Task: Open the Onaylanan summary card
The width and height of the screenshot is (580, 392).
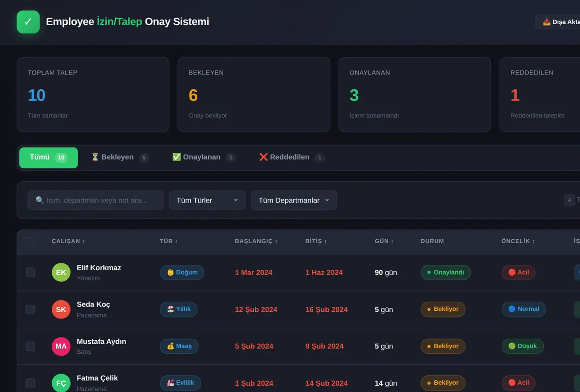Action: 415,95
